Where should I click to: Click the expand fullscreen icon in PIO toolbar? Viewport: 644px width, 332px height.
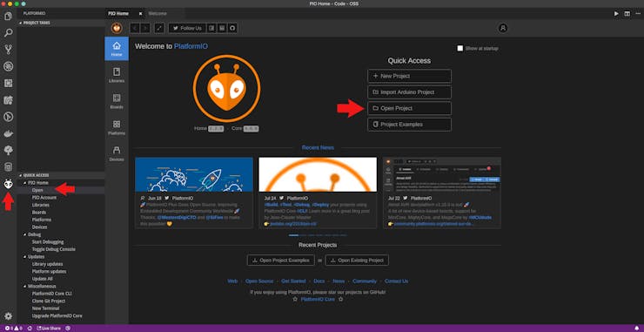point(159,28)
